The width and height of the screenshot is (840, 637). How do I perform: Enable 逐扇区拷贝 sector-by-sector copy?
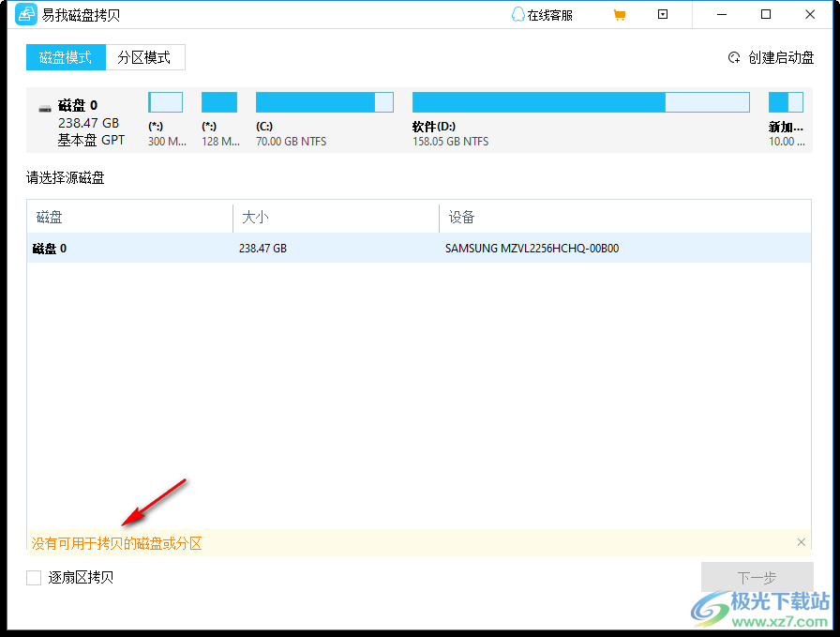(x=34, y=577)
